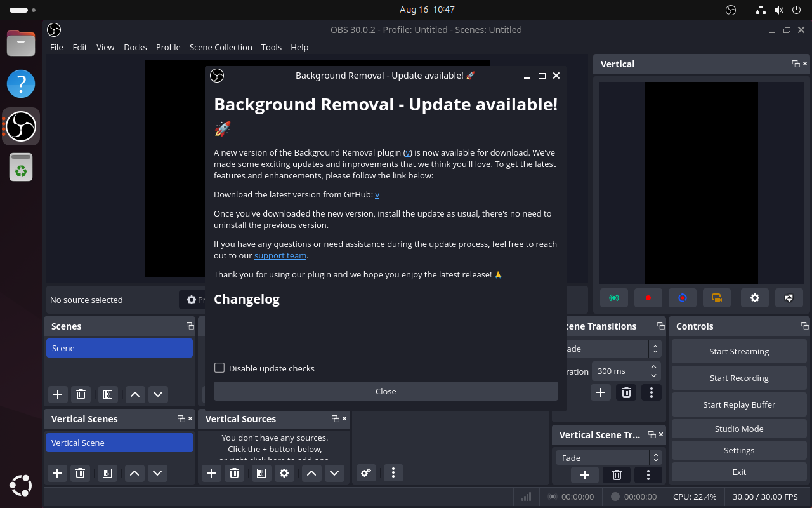
Task: Open the File menu
Action: pos(56,47)
